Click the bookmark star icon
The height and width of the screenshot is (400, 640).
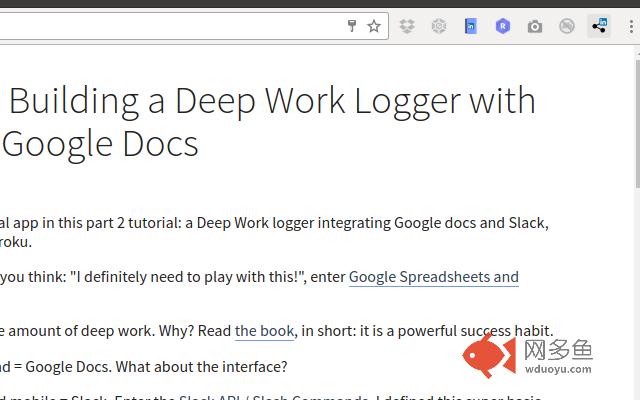tap(374, 27)
